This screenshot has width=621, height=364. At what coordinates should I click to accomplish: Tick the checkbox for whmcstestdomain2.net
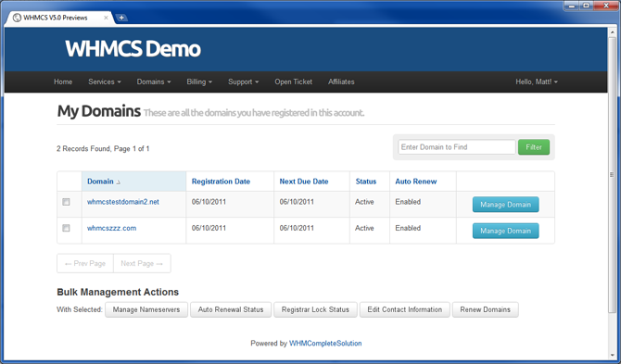[66, 202]
